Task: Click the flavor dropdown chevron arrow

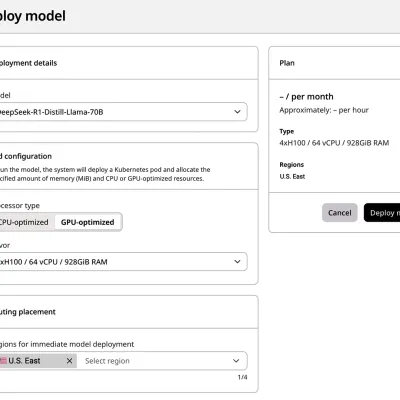Action: pyautogui.click(x=237, y=262)
